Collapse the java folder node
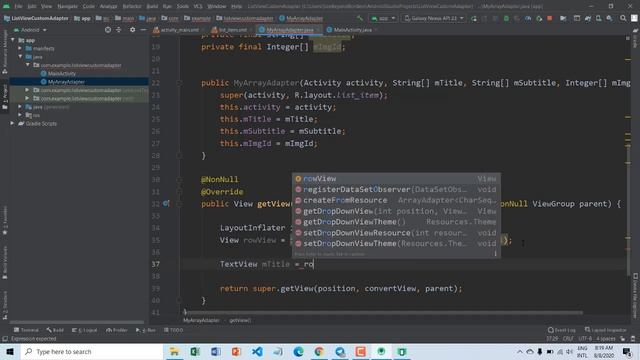This screenshot has height=360, width=640. (x=20, y=57)
